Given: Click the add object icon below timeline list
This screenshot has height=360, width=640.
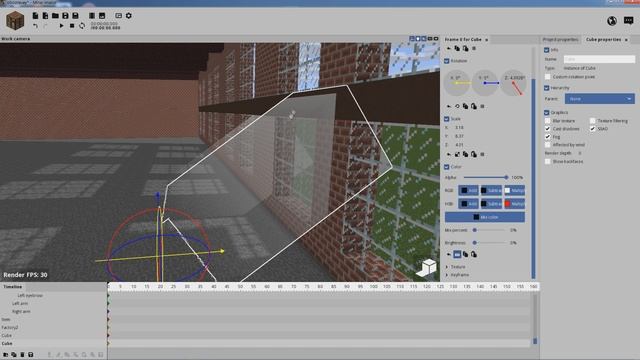Looking at the screenshot, I should [x=5, y=355].
